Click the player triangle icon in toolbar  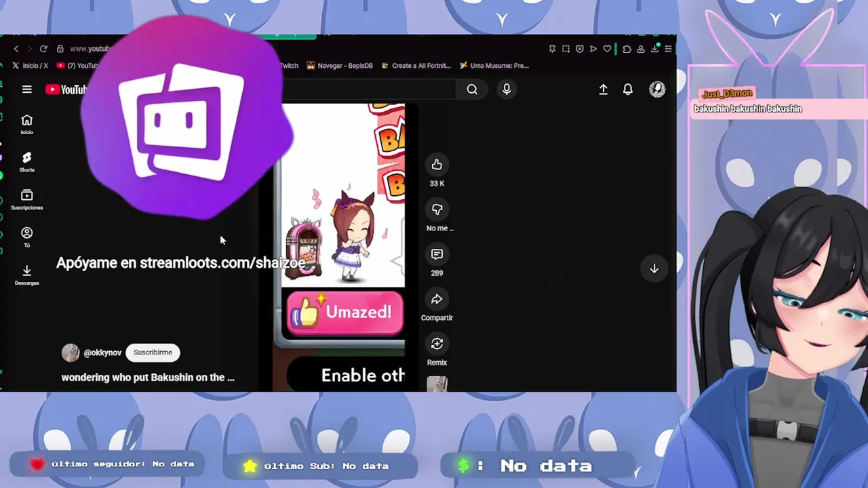point(593,49)
